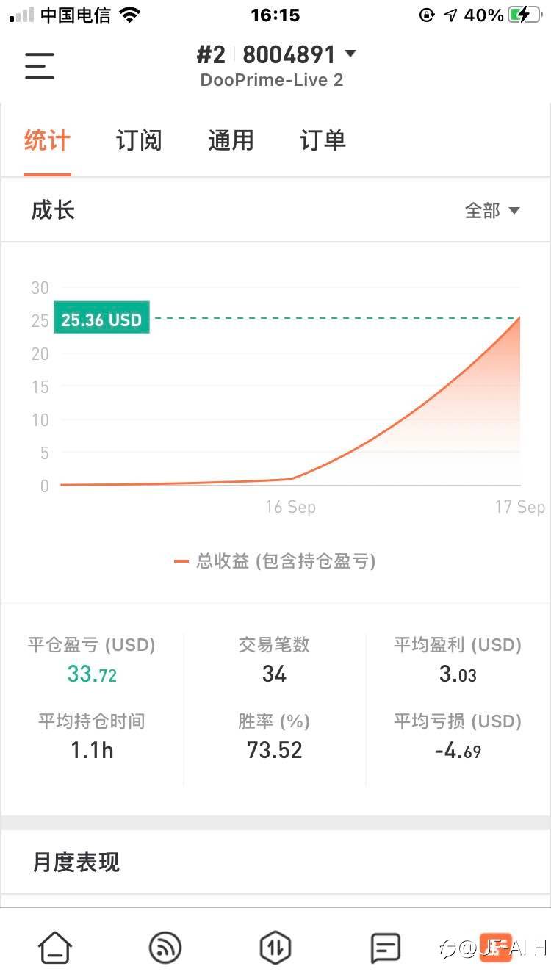This screenshot has height=980, width=551.
Task: Expand the account 8004891 dropdown
Action: (350, 54)
